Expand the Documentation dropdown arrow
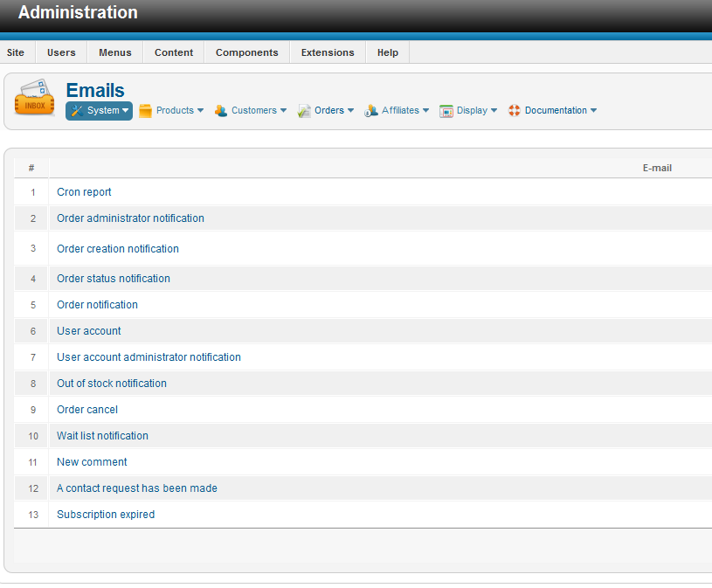712x588 pixels. 593,110
